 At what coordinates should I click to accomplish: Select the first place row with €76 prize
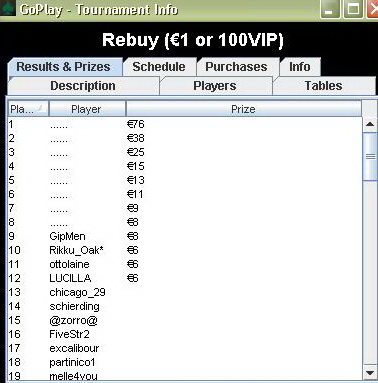click(x=185, y=124)
